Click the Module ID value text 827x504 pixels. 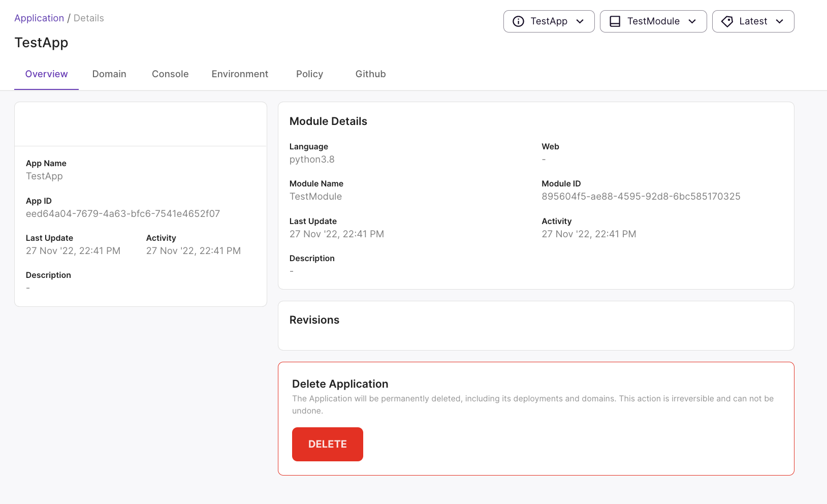click(641, 197)
